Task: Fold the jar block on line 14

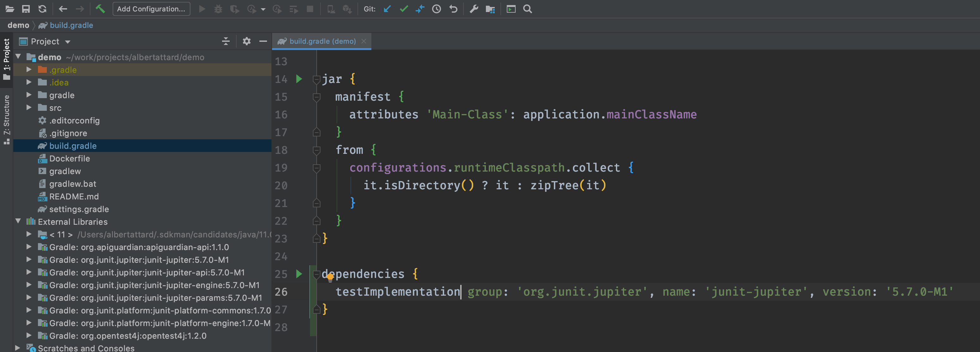Action: point(316,79)
